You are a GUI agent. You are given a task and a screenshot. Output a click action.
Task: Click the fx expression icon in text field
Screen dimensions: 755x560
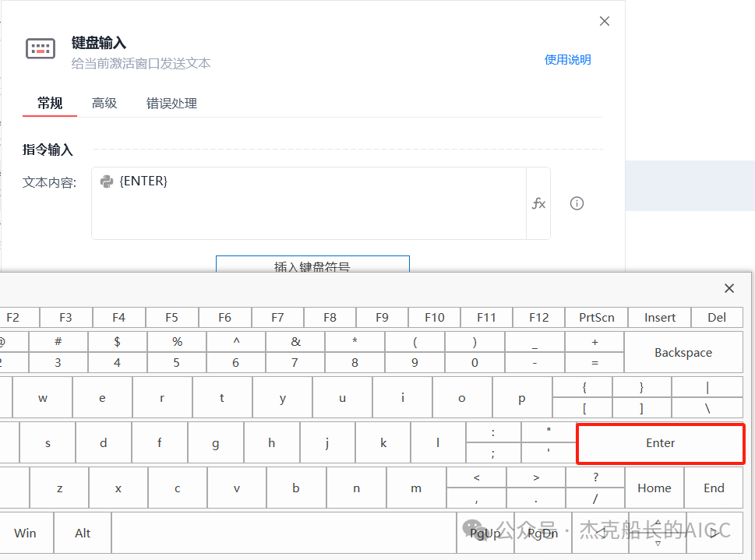coord(538,204)
